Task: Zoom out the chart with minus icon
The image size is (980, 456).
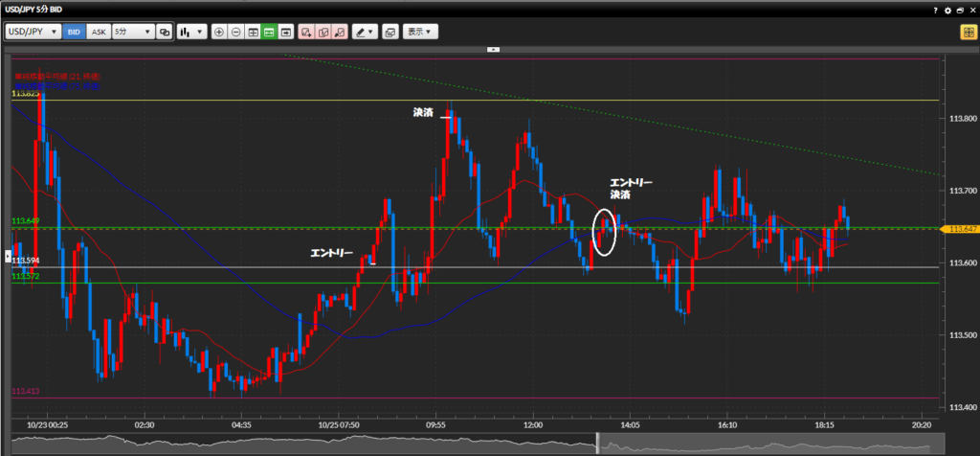Action: point(235,32)
